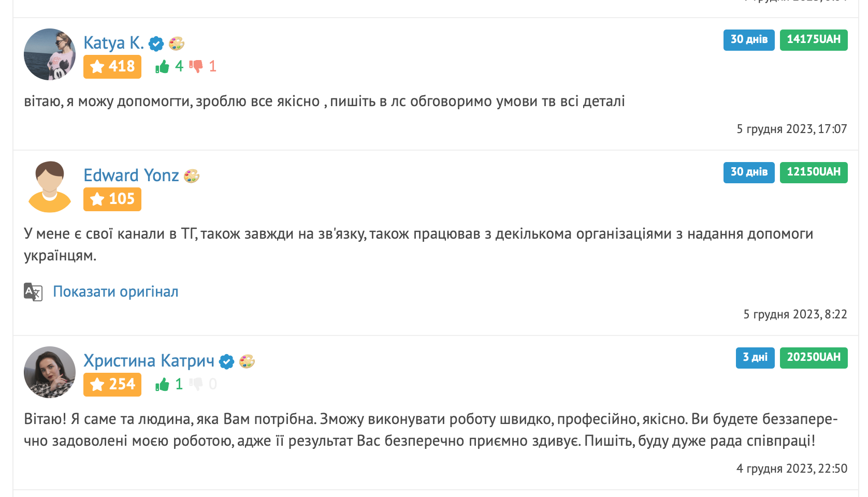Toggle the 254 star rating badge
The image size is (868, 497).
coord(112,384)
